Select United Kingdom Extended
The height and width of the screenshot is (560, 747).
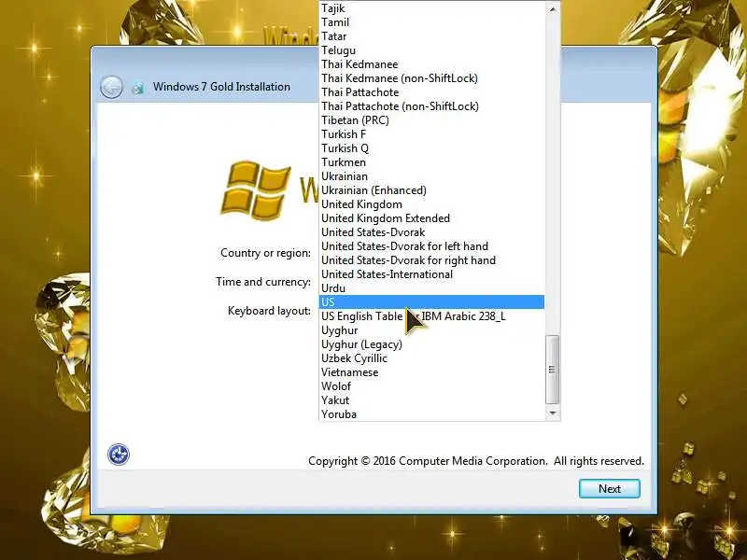[431, 218]
